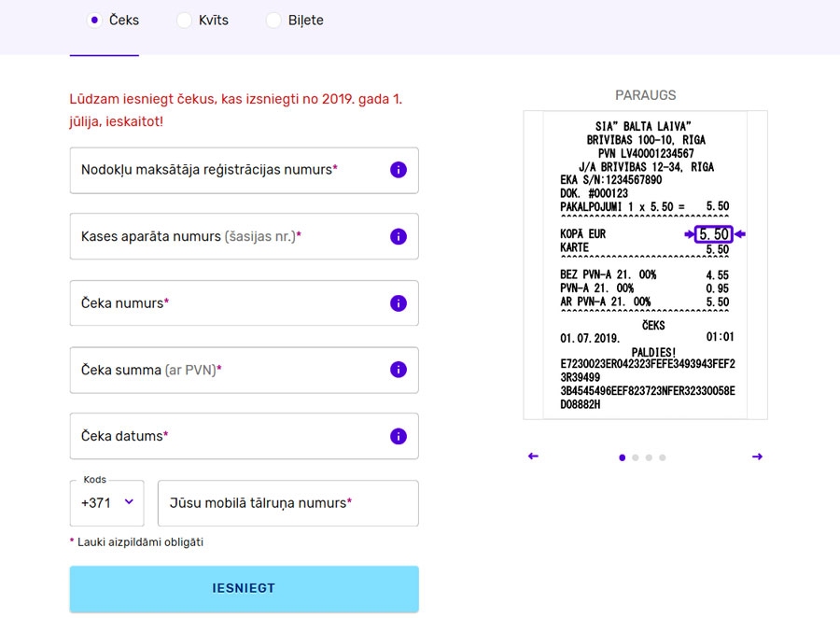Open info icon beside Kases aparāta numurs
Screen dimensions: 840x618
coord(399,236)
